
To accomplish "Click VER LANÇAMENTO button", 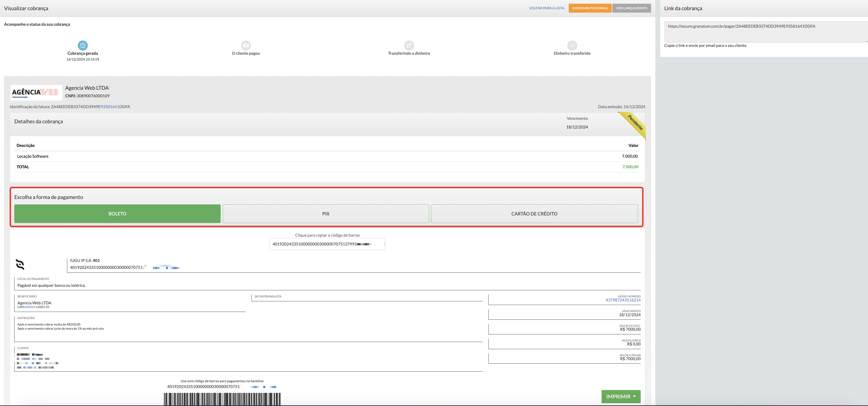I will (x=631, y=8).
